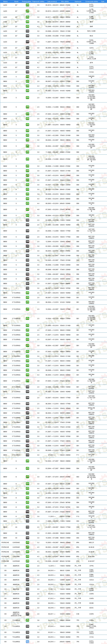Select the diesel icon in the Amarok CNEA, CSHA row

pos(28,589)
